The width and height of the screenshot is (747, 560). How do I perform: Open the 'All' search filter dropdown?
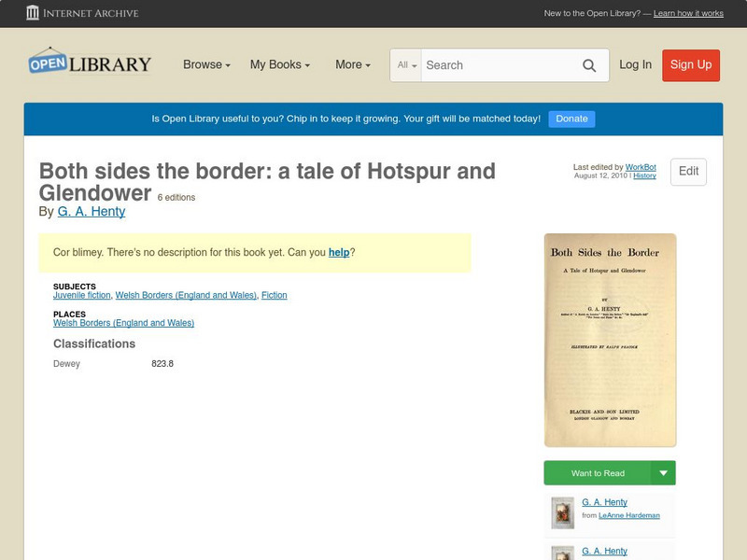pyautogui.click(x=409, y=65)
